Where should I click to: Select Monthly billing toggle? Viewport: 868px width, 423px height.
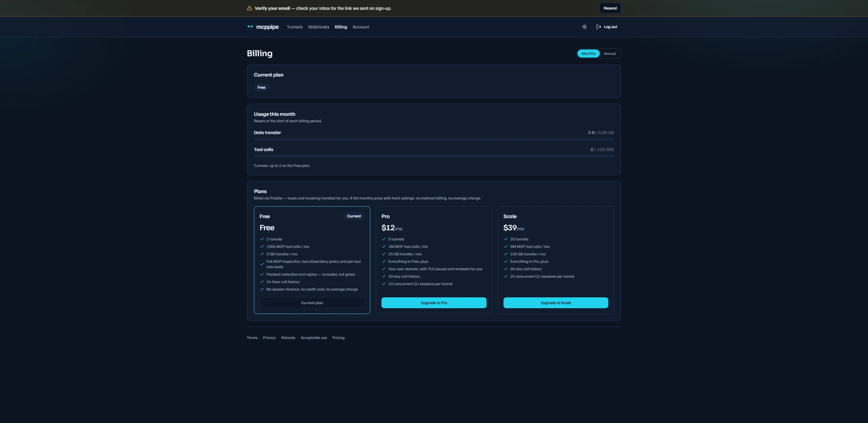pos(589,54)
